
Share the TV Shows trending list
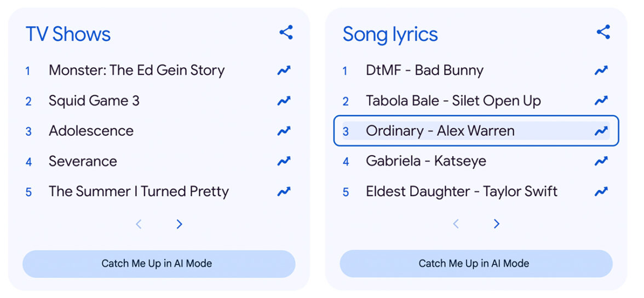click(286, 32)
